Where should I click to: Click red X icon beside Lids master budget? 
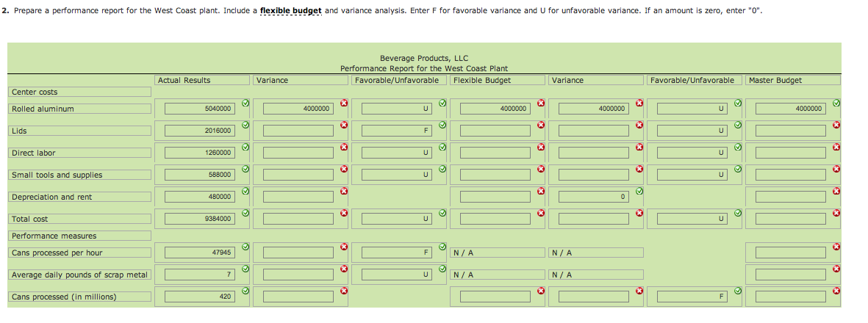(x=836, y=125)
